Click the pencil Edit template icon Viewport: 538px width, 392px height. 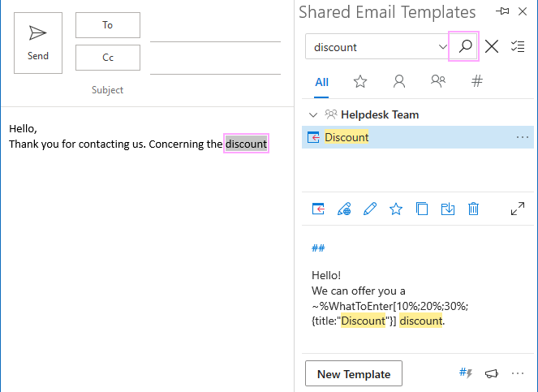click(370, 209)
